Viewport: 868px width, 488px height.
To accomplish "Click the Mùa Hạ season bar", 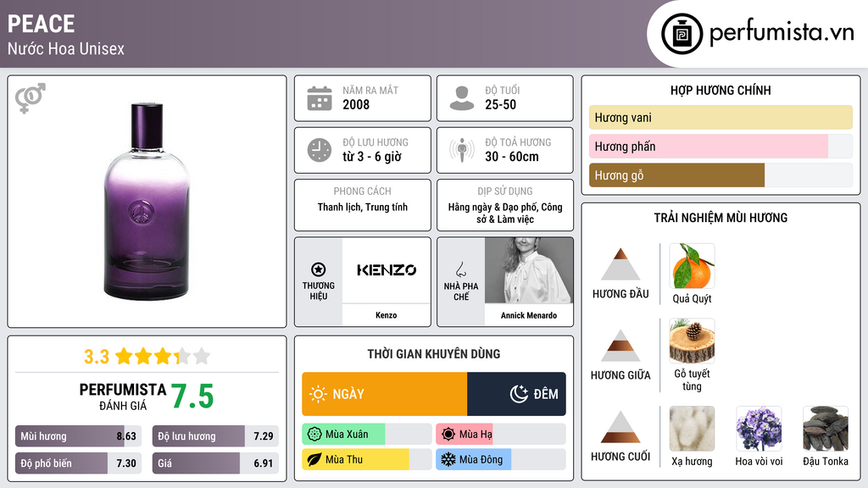I will click(x=501, y=435).
